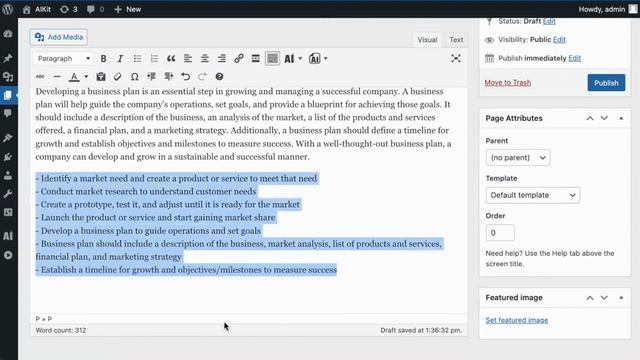640x360 pixels.
Task: Edit the Public visibility setting
Action: click(559, 40)
